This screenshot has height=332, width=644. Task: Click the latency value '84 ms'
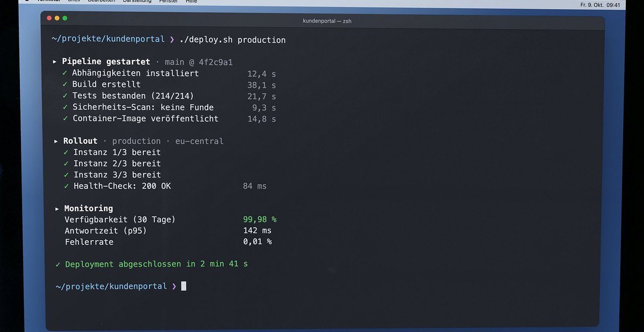(x=254, y=186)
